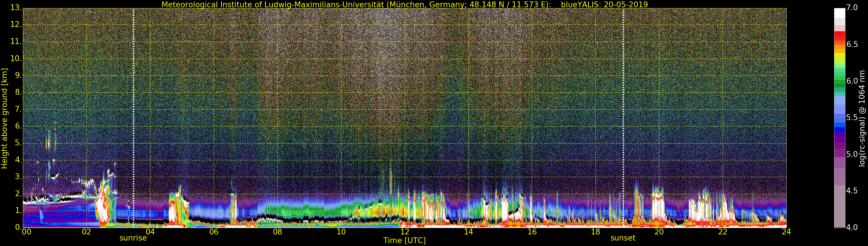Click the height axis tick label 12
Image resolution: width=868 pixels, height=246 pixels.
click(16, 25)
